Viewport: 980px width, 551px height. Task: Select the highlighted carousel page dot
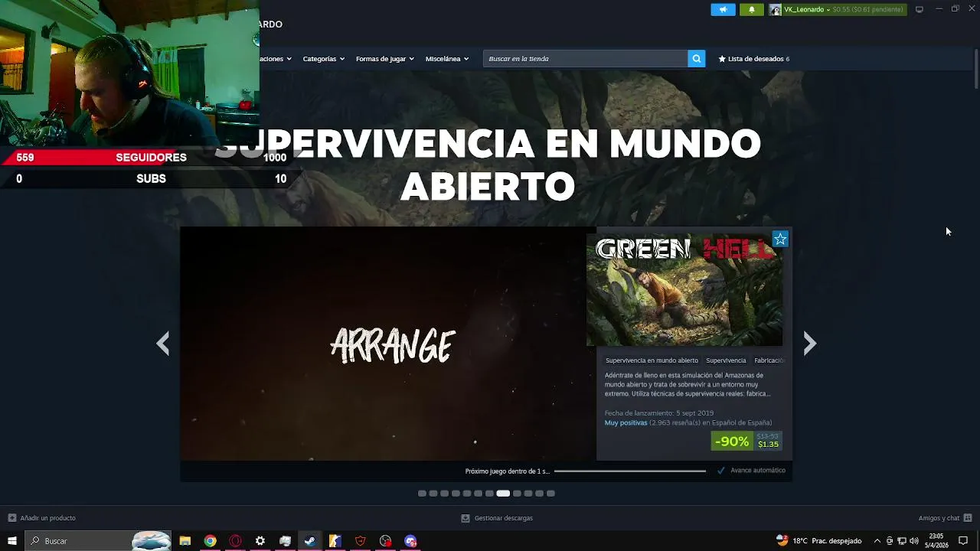pyautogui.click(x=503, y=494)
